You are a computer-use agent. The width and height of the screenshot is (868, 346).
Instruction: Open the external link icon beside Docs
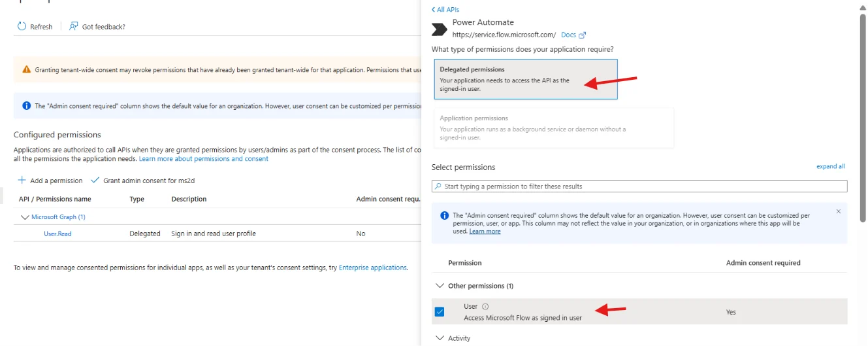point(583,35)
